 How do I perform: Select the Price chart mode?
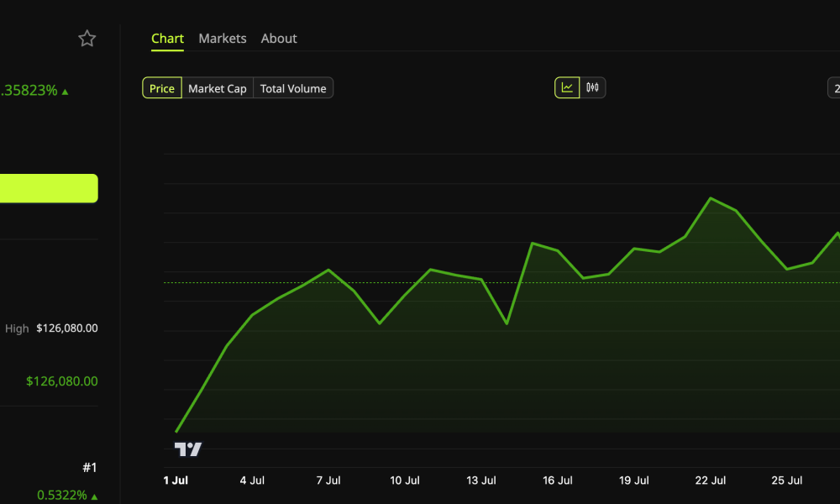tap(162, 88)
